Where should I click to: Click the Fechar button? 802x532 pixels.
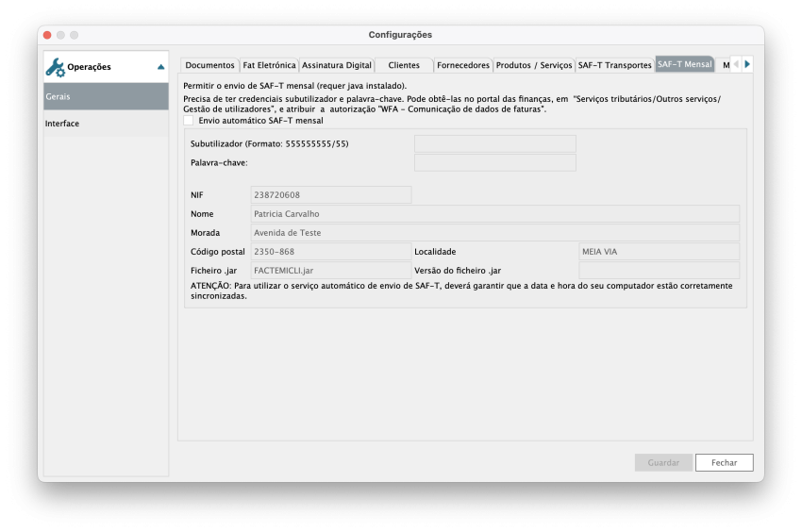[x=724, y=462]
